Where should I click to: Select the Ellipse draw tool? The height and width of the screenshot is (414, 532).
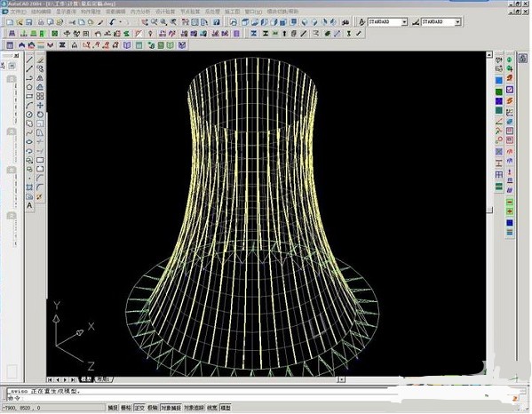(29, 142)
